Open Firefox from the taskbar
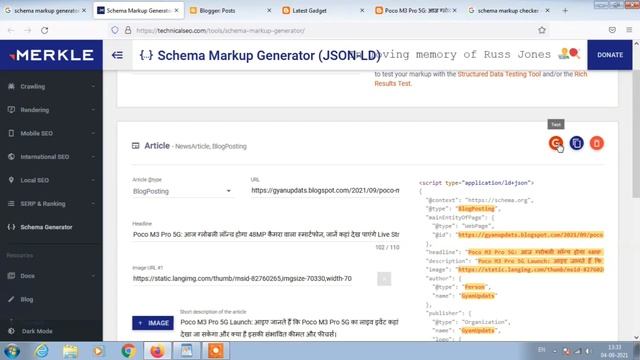Image resolution: width=640 pixels, height=360 pixels. (x=157, y=351)
